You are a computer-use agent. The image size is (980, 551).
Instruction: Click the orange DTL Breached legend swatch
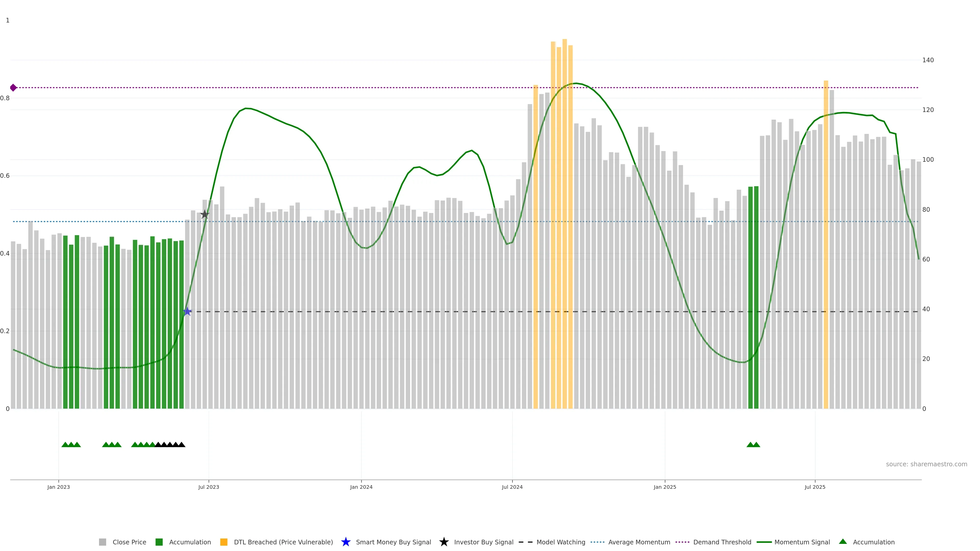224,542
